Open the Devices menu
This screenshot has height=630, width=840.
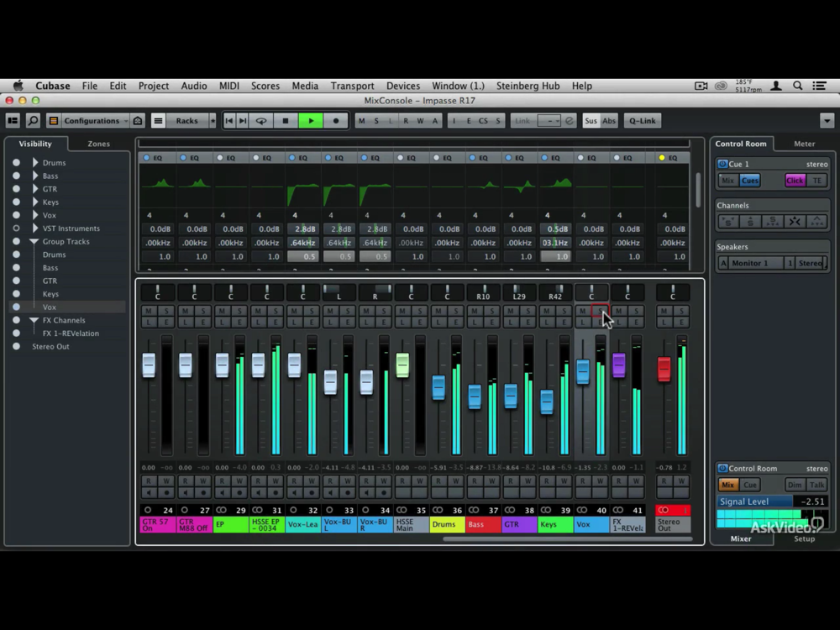(x=403, y=86)
